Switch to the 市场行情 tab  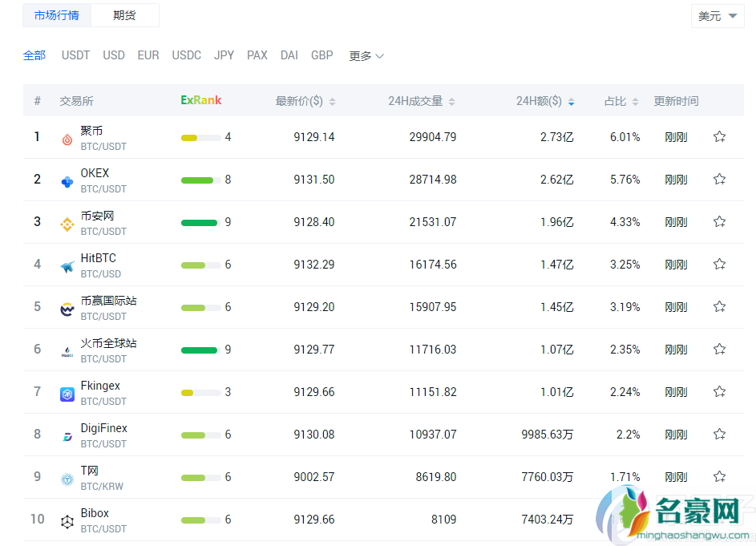pos(57,15)
